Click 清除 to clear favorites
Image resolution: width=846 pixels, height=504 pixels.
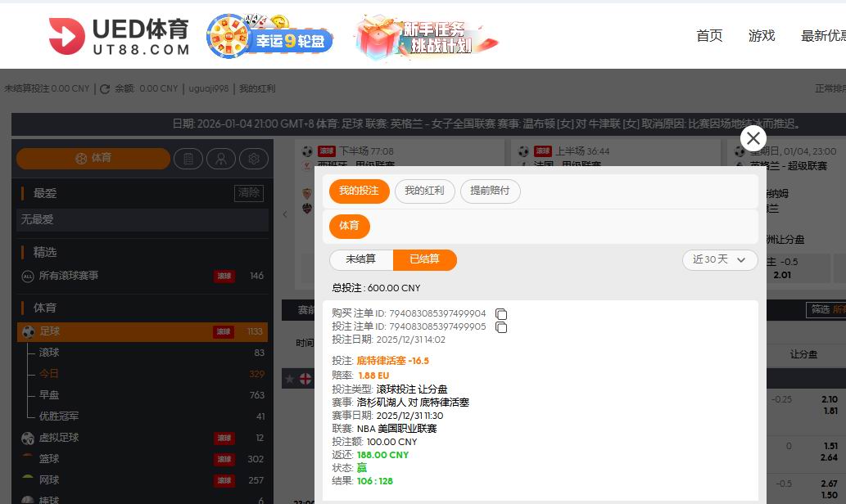pos(249,193)
